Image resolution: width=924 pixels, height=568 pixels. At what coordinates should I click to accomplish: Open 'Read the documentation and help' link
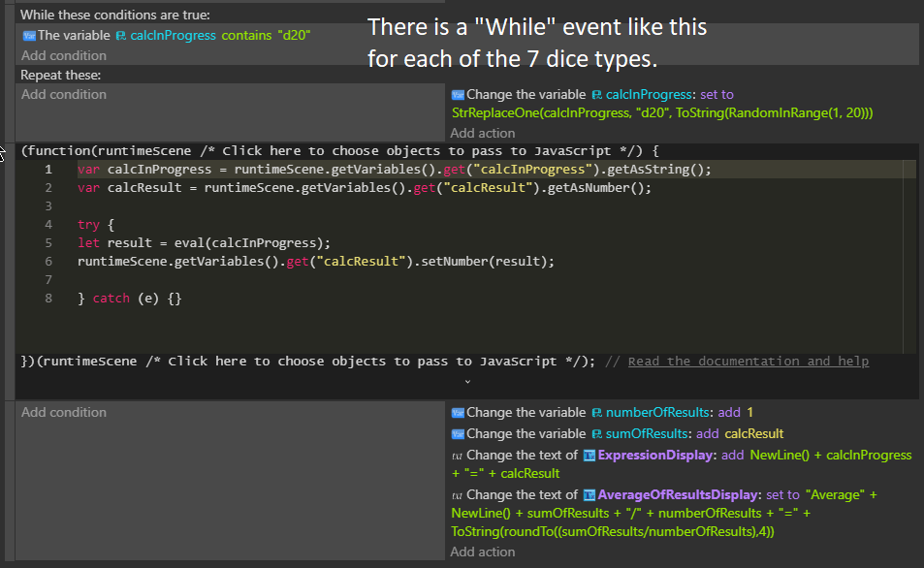(748, 362)
